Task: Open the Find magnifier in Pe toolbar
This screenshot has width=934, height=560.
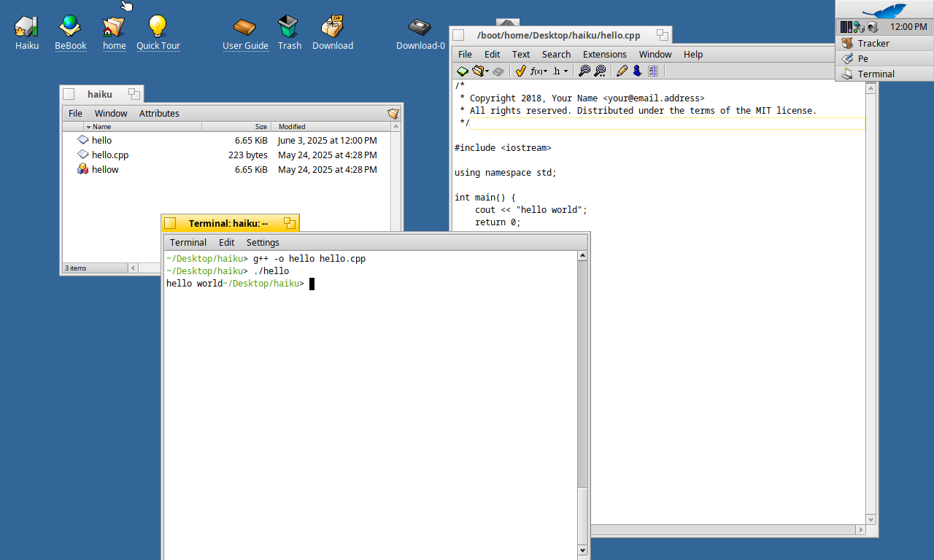Action: pos(584,71)
